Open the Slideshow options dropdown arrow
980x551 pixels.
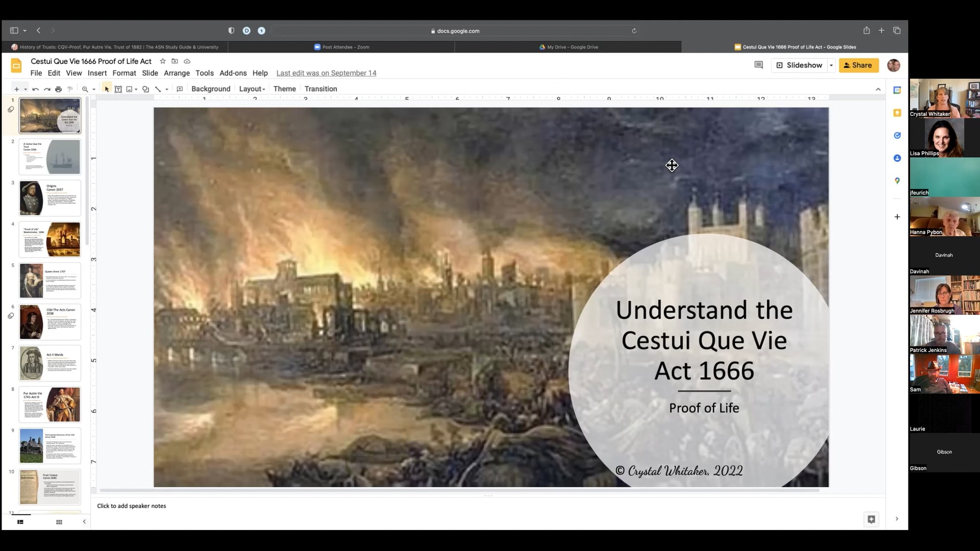click(x=831, y=65)
